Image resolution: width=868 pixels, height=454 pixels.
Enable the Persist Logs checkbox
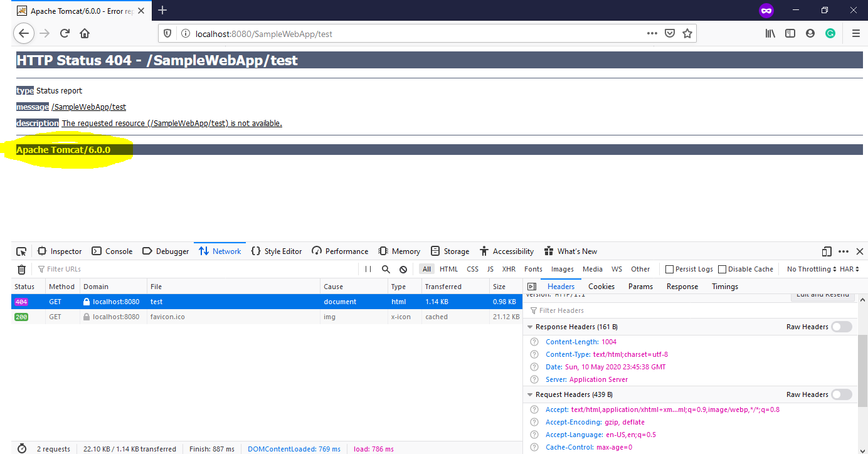669,269
